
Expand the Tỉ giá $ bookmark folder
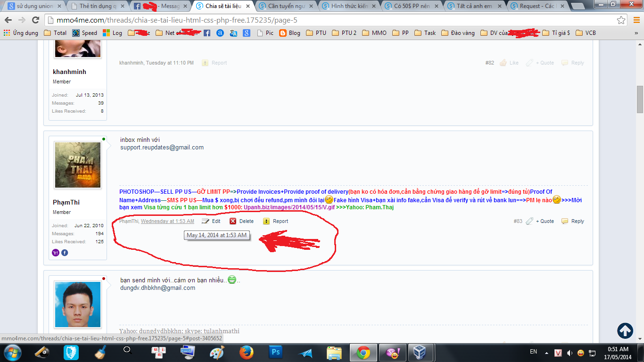coord(556,33)
